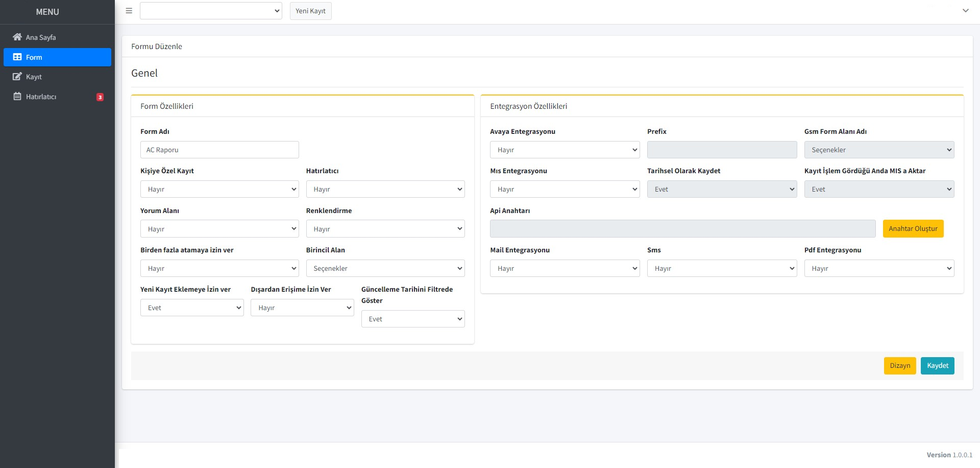
Task: Open the Renklendirme dropdown
Action: click(385, 229)
